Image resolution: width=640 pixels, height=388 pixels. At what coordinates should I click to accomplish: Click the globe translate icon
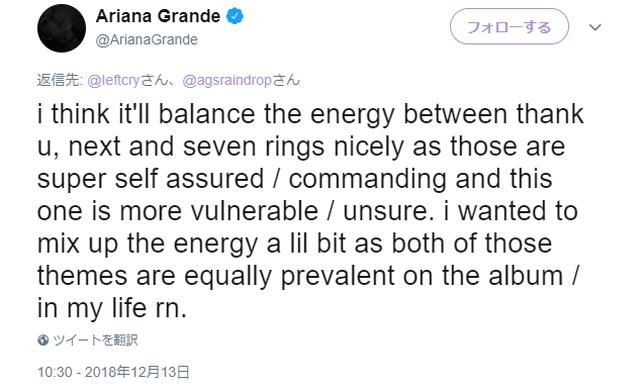[43, 340]
